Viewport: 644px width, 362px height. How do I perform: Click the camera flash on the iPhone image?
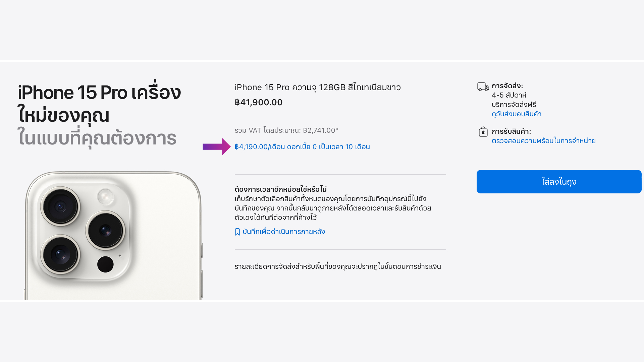point(105,196)
